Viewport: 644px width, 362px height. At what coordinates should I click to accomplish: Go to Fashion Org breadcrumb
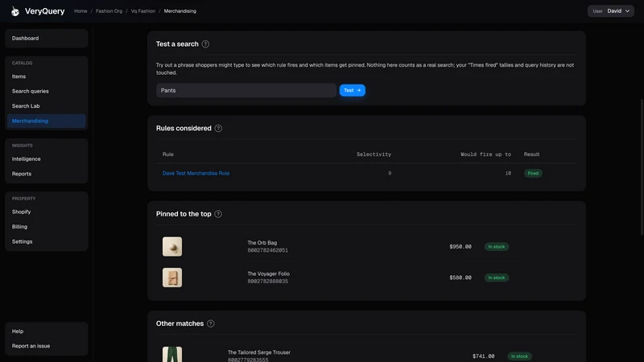click(109, 11)
